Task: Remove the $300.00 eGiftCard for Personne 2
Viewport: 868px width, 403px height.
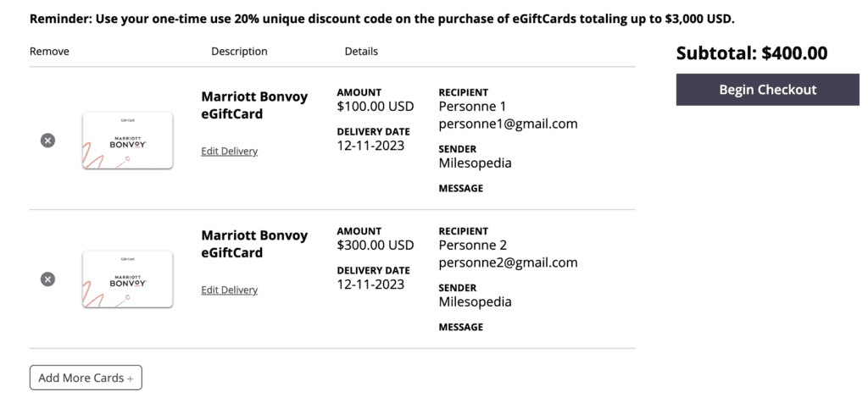Action: click(x=48, y=279)
